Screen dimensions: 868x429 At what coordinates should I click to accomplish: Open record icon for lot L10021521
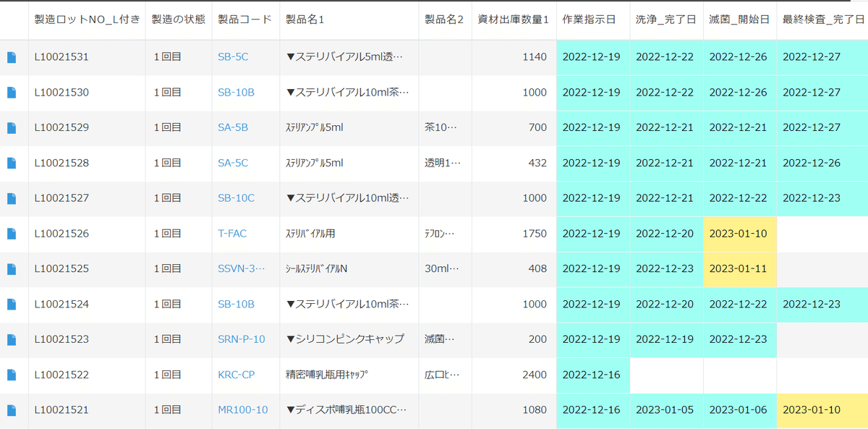(12, 410)
